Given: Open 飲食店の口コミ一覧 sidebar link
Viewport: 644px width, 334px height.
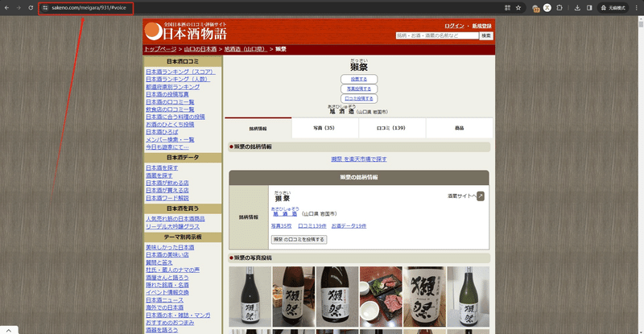Looking at the screenshot, I should coord(170,109).
